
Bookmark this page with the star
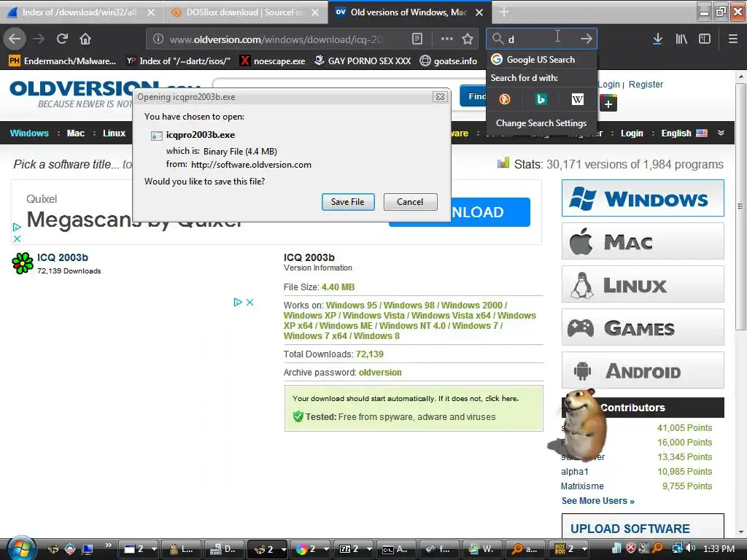(x=468, y=39)
